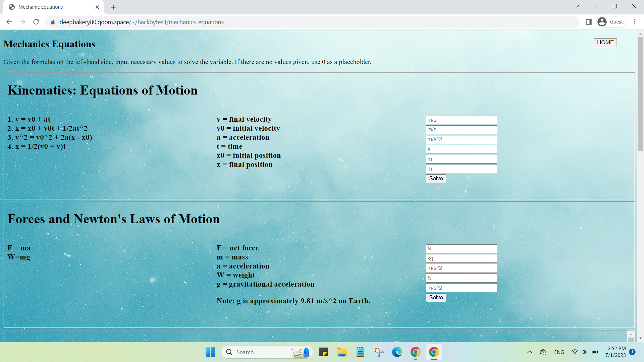Image resolution: width=644 pixels, height=362 pixels.
Task: Open Guest profile menu
Action: tap(612, 22)
